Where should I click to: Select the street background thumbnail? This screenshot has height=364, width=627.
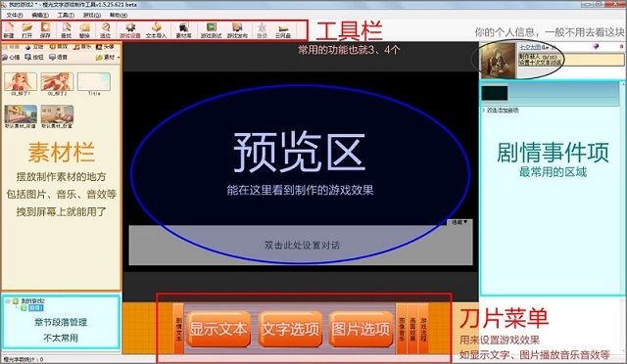point(21,114)
